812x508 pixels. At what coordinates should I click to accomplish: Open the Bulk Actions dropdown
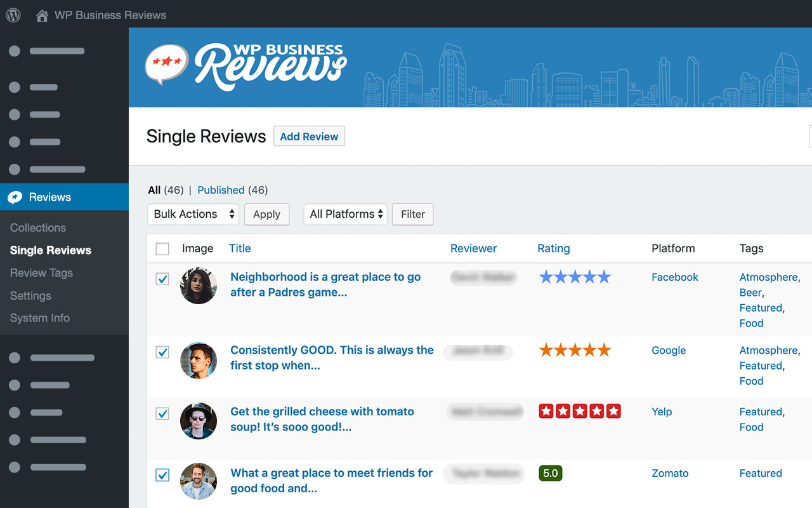point(193,214)
